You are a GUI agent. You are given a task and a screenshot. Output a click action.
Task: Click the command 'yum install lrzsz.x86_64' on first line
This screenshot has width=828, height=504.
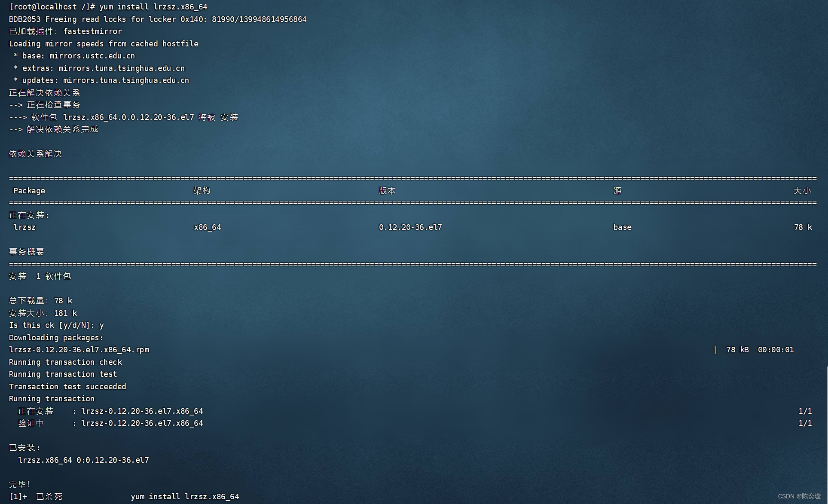point(153,7)
